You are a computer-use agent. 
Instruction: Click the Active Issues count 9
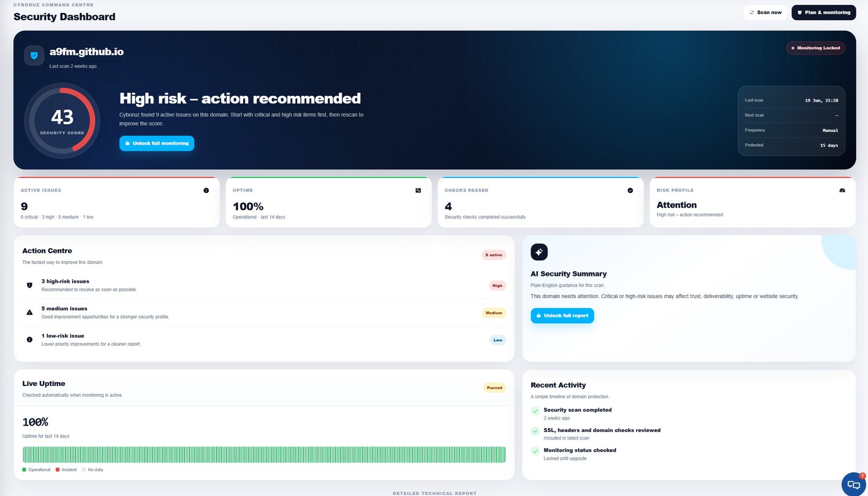tap(24, 207)
